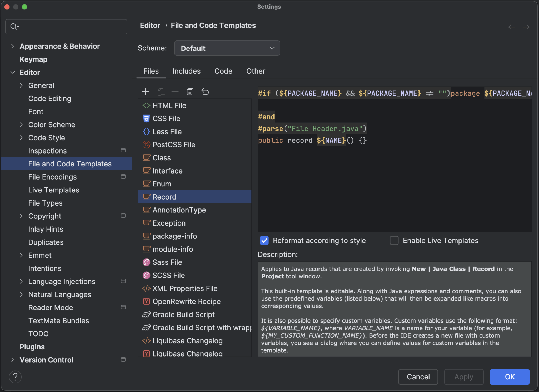Open the Other templates tab
539x392 pixels.
255,71
